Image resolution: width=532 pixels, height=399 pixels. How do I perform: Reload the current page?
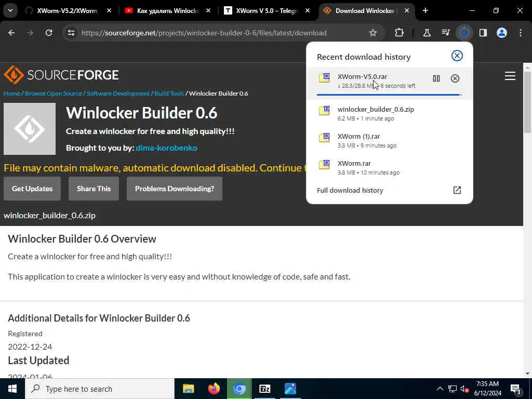pos(49,33)
